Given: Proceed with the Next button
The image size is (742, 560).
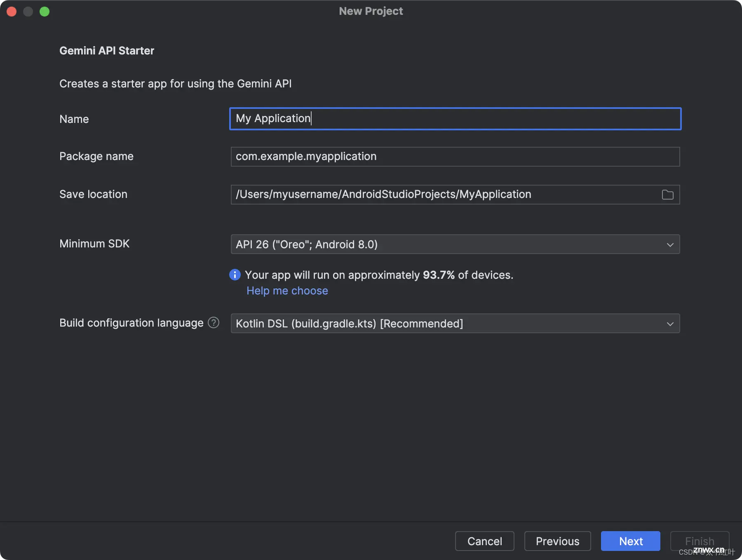Looking at the screenshot, I should (x=631, y=541).
